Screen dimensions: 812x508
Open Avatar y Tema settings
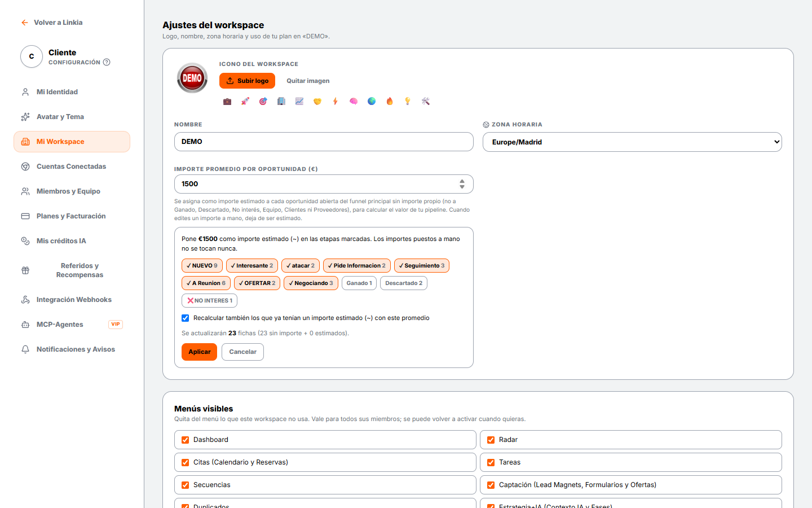[72, 117]
